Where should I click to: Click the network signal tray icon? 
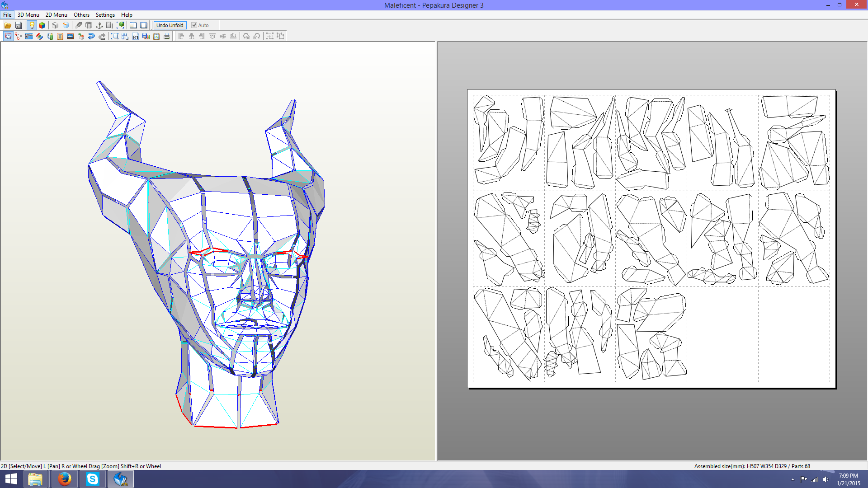point(815,479)
